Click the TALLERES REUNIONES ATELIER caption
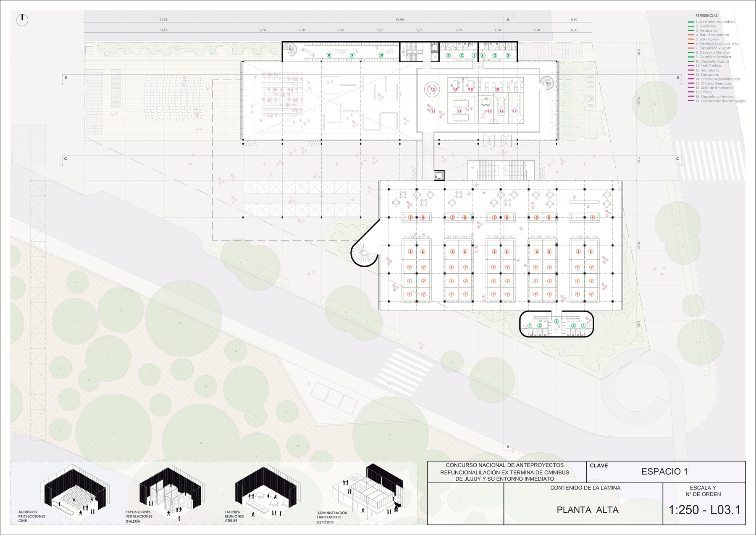Screen dimensions: 756x535 (234, 517)
